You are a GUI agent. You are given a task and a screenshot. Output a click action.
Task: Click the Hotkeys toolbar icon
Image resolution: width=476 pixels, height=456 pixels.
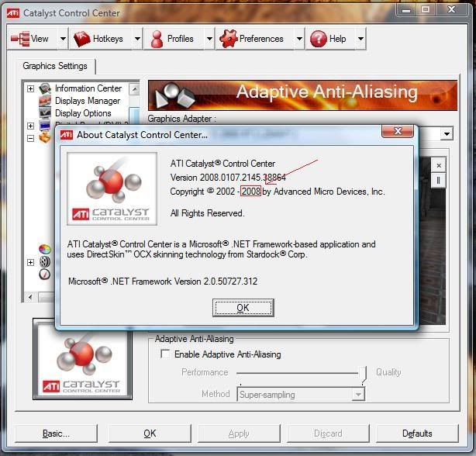pyautogui.click(x=81, y=39)
